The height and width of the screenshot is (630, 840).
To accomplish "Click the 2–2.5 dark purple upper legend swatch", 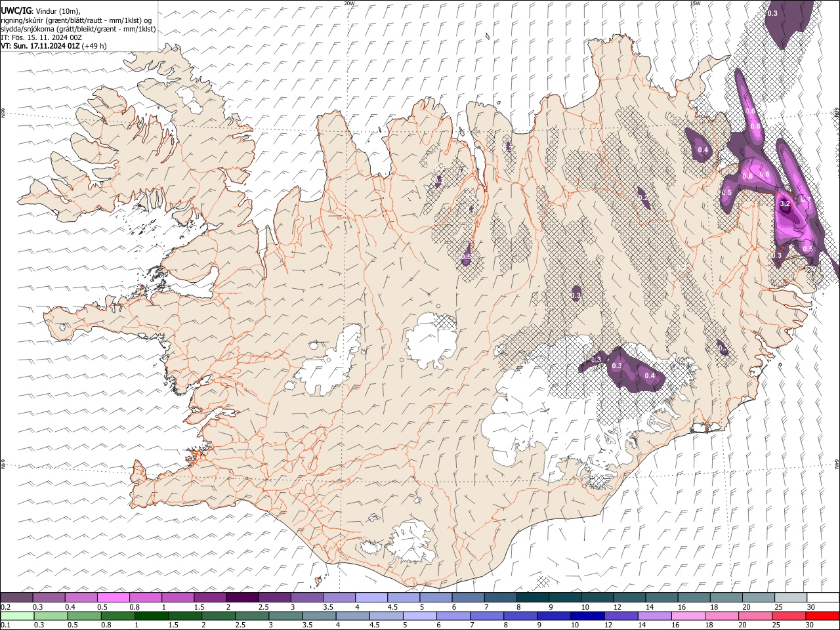I will (x=242, y=597).
